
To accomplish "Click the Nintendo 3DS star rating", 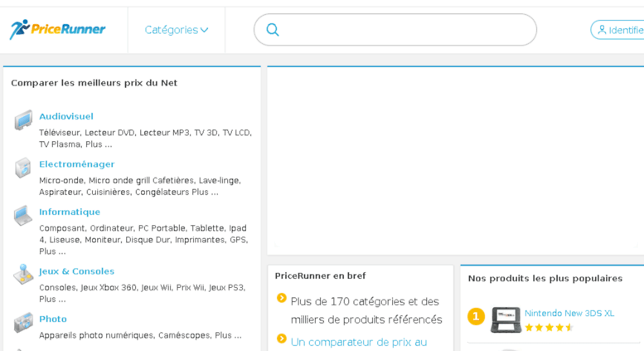I will [x=549, y=328].
